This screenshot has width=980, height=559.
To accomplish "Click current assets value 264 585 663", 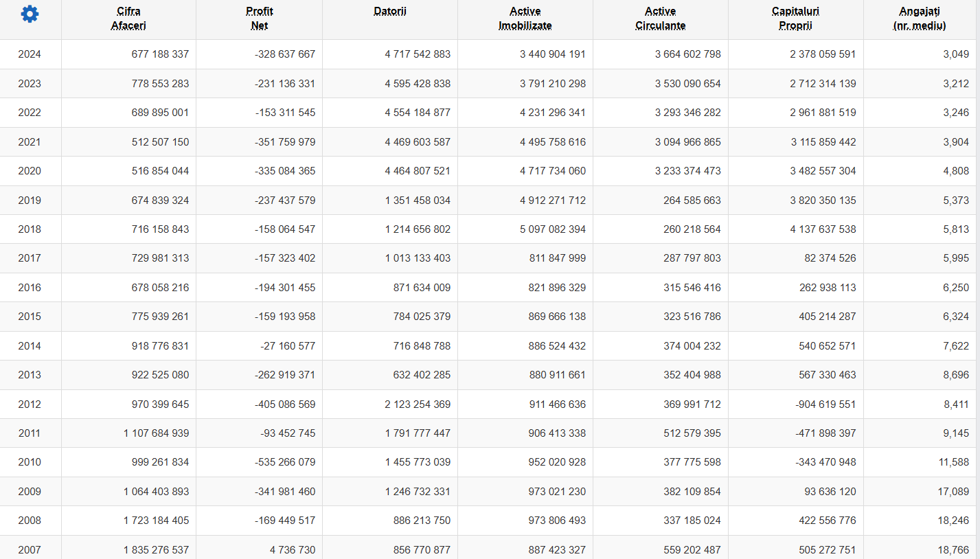I will tap(692, 201).
